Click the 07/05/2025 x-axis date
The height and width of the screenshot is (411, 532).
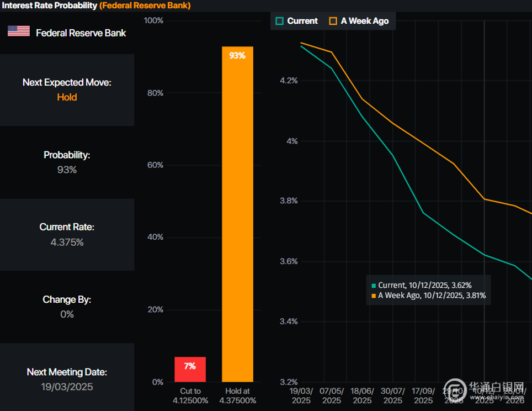pyautogui.click(x=332, y=396)
